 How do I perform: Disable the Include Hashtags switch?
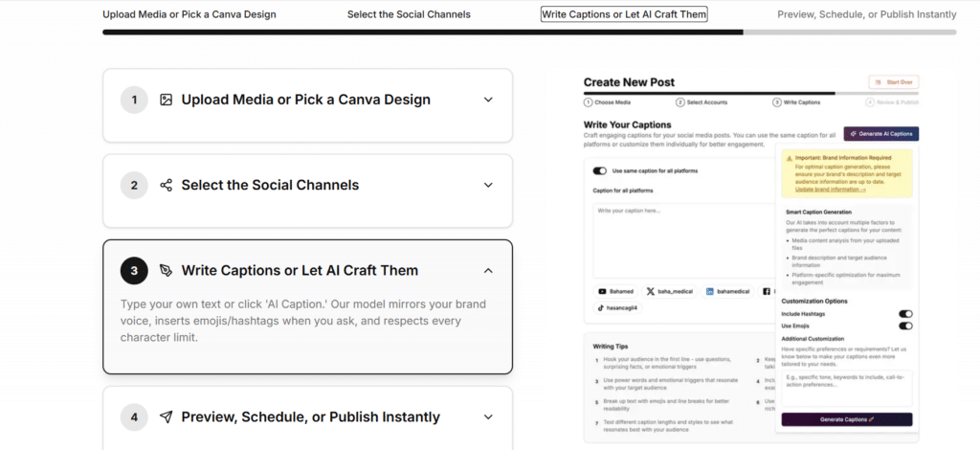point(904,313)
